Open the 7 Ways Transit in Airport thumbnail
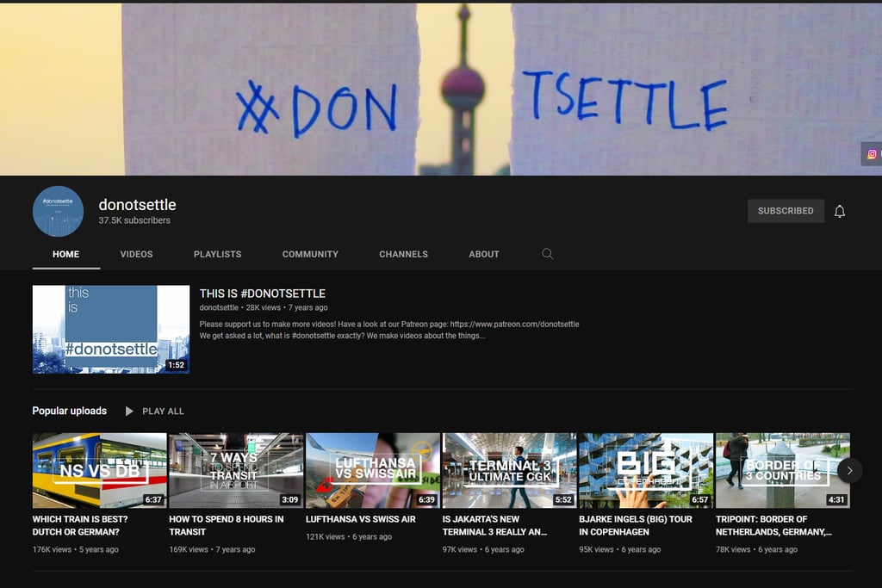 point(236,471)
